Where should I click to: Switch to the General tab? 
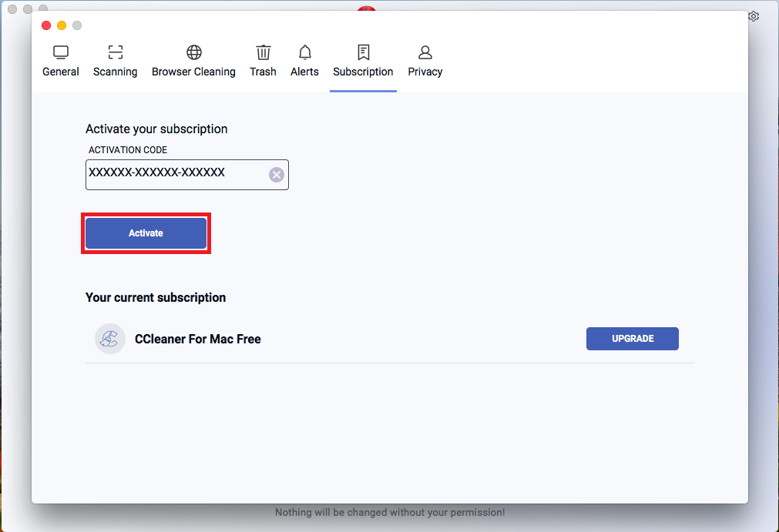click(61, 72)
